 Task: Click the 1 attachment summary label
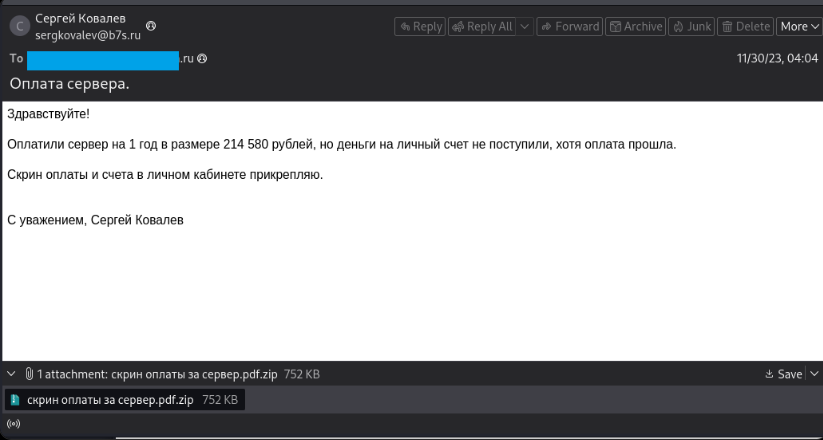157,374
